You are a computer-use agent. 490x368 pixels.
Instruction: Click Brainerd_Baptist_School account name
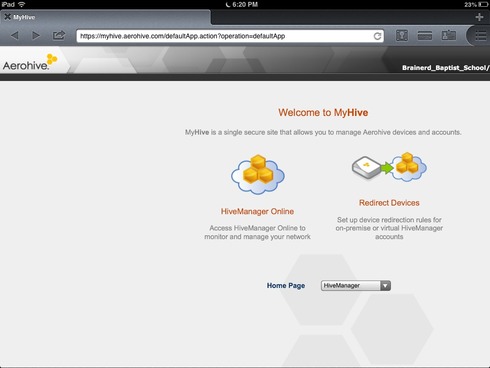pyautogui.click(x=446, y=68)
